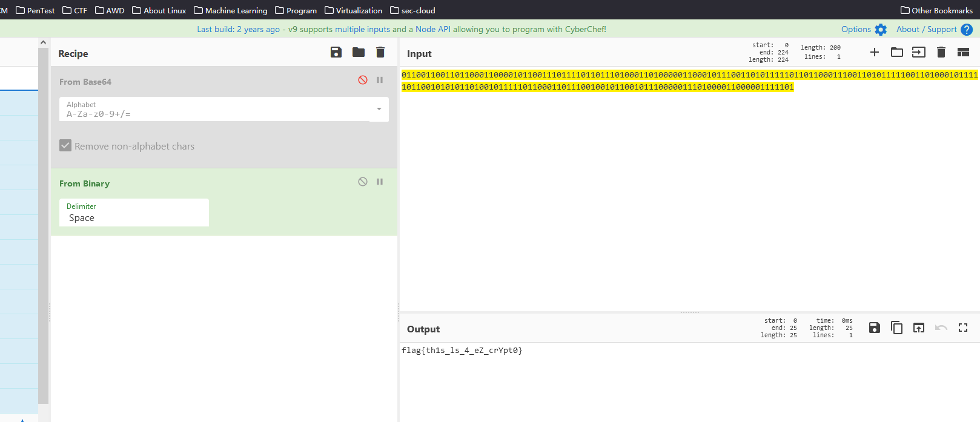The width and height of the screenshot is (980, 422).
Task: Open Machine Learning bookmarks folder
Action: [230, 10]
